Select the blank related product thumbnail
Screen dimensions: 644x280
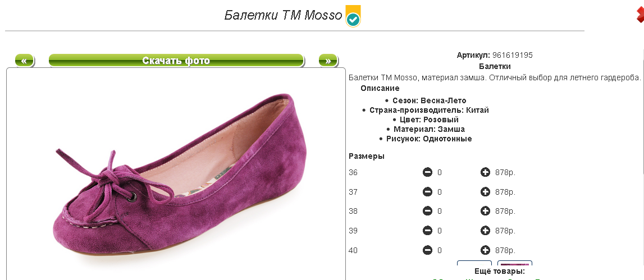[474, 264]
